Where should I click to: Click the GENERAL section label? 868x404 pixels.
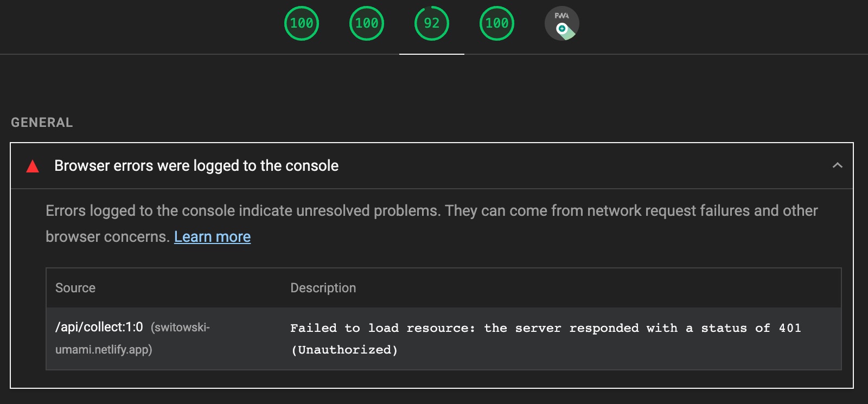(x=42, y=123)
